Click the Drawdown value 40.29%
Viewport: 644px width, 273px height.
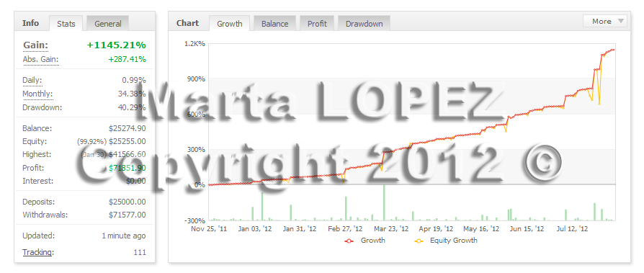click(x=134, y=107)
